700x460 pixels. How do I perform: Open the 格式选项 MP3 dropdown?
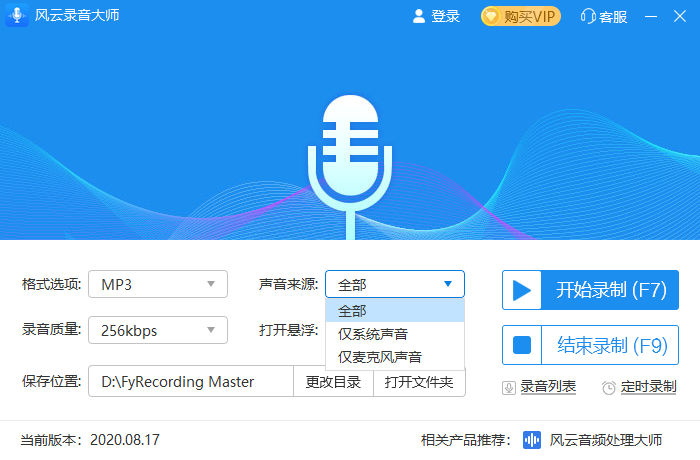pyautogui.click(x=158, y=284)
